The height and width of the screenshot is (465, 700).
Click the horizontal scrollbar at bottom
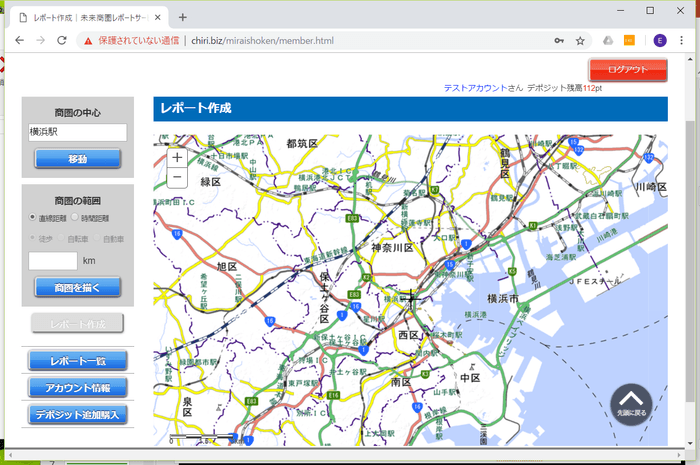point(344,455)
